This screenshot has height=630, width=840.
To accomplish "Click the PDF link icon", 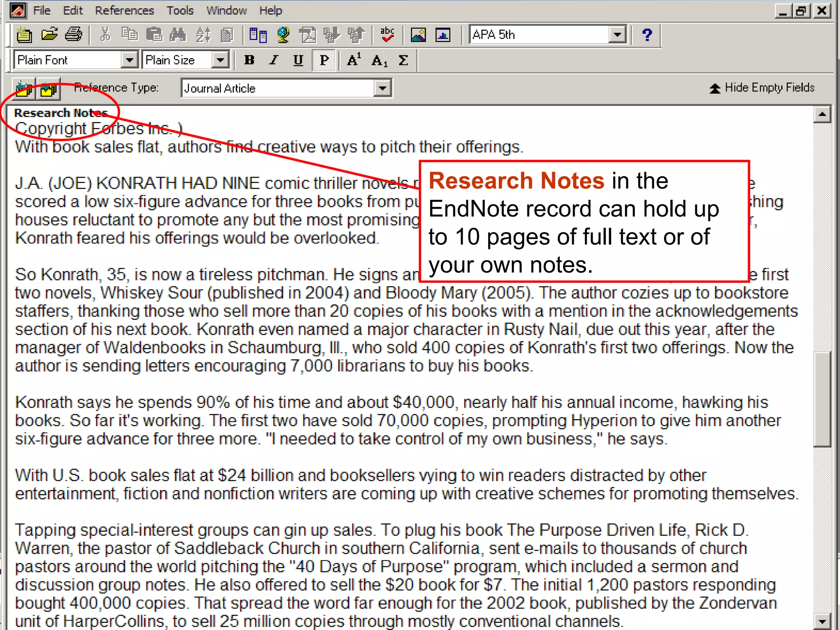I will [x=308, y=35].
